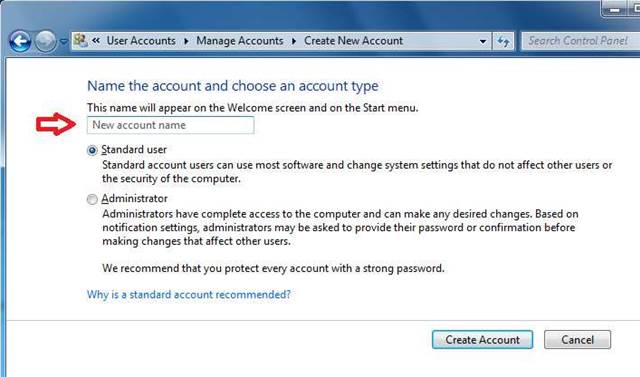This screenshot has height=377, width=640.
Task: Click Create New Account breadcrumb
Action: [353, 41]
